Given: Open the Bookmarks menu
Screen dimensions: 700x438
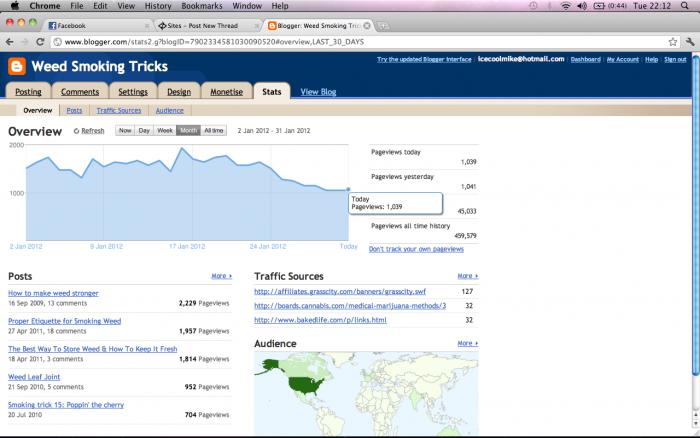Looking at the screenshot, I should (202, 6).
